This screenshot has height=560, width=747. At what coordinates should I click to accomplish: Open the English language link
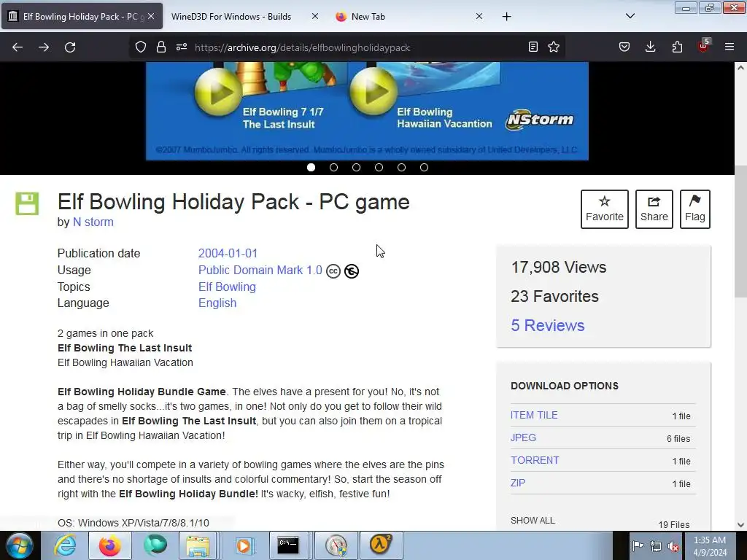[x=217, y=303]
